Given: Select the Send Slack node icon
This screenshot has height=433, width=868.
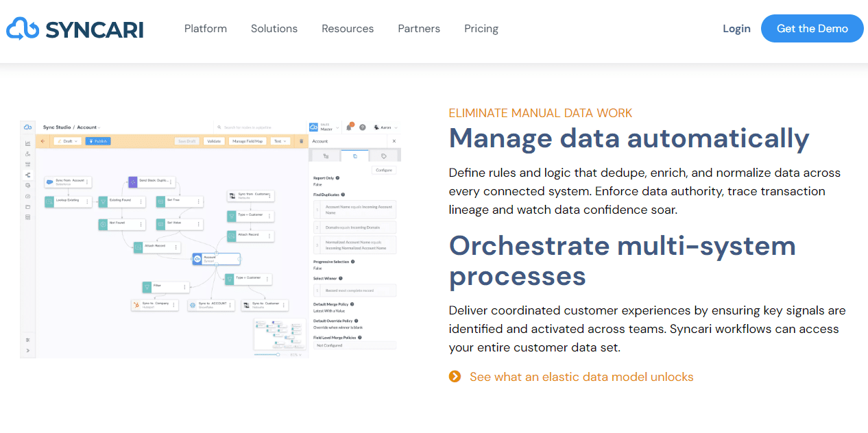Looking at the screenshot, I should [x=133, y=182].
